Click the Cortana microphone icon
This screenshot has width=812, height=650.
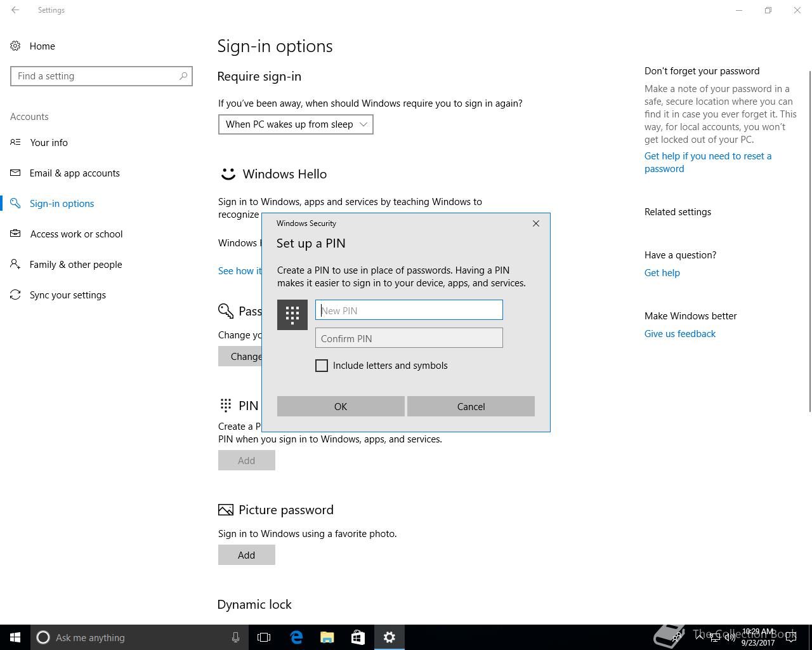pos(235,637)
